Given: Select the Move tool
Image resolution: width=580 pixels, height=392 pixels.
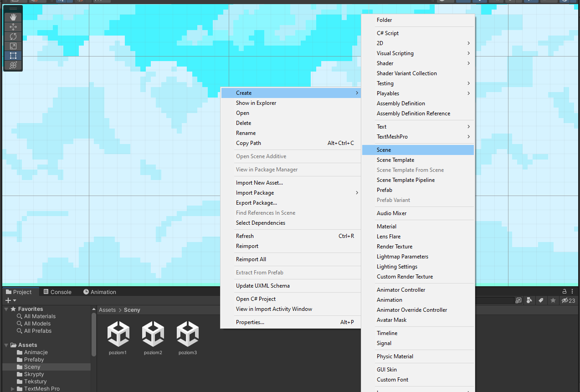Looking at the screenshot, I should [13, 27].
